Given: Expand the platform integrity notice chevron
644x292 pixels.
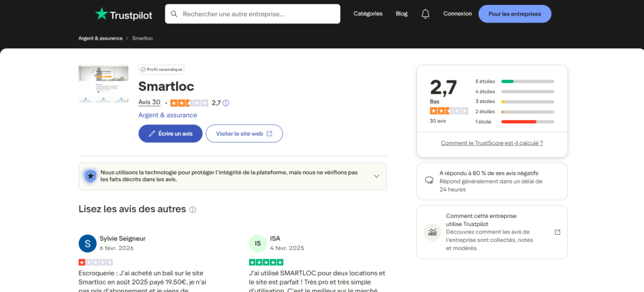Looking at the screenshot, I should click(377, 176).
